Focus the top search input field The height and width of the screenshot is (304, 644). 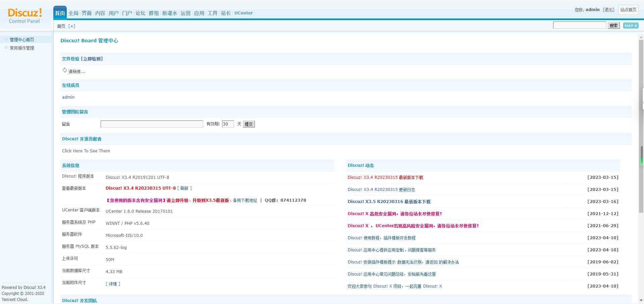(580, 25)
